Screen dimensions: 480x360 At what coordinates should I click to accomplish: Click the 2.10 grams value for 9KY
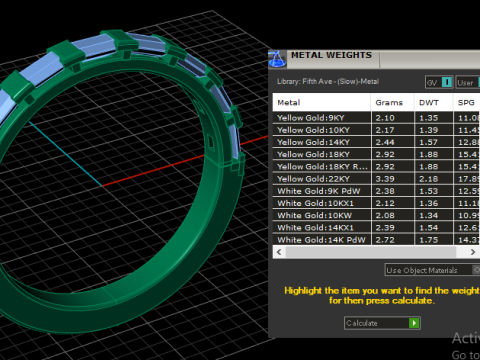click(385, 118)
